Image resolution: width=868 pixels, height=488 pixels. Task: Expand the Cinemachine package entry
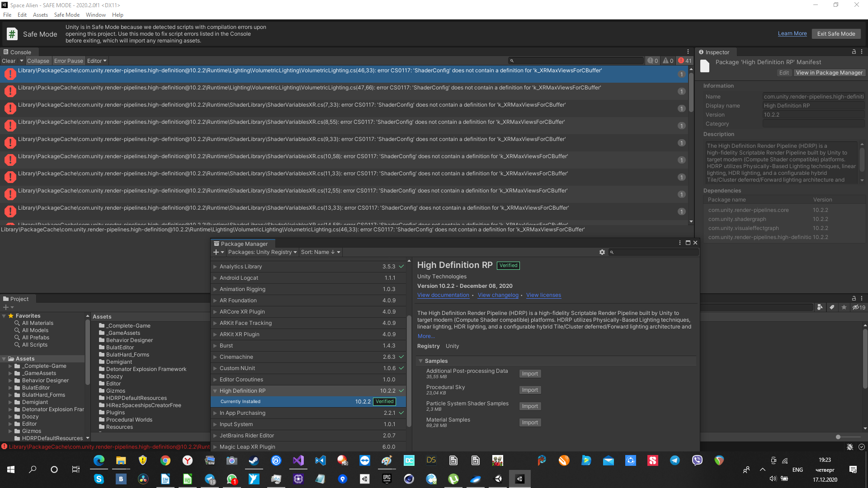coord(215,357)
